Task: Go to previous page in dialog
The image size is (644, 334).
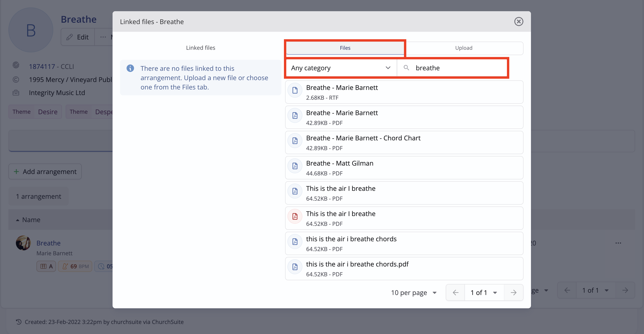Action: point(455,292)
